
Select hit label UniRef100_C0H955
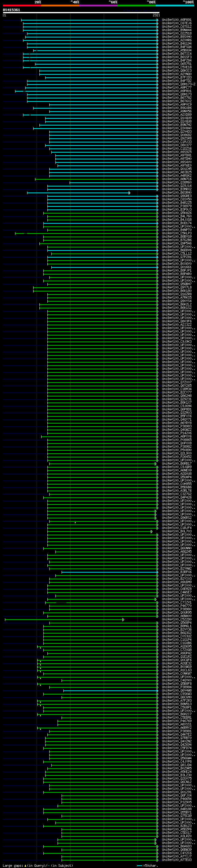click(176, 483)
